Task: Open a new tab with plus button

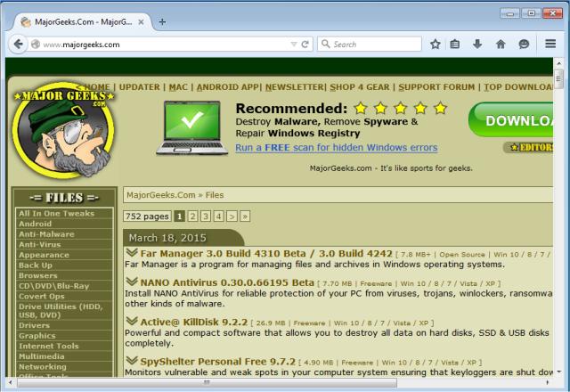Action: pyautogui.click(x=162, y=22)
